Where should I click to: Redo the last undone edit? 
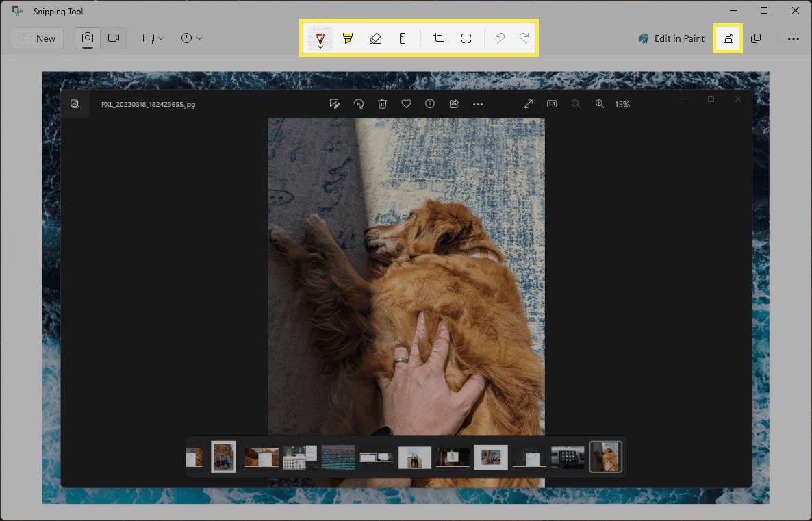[524, 38]
